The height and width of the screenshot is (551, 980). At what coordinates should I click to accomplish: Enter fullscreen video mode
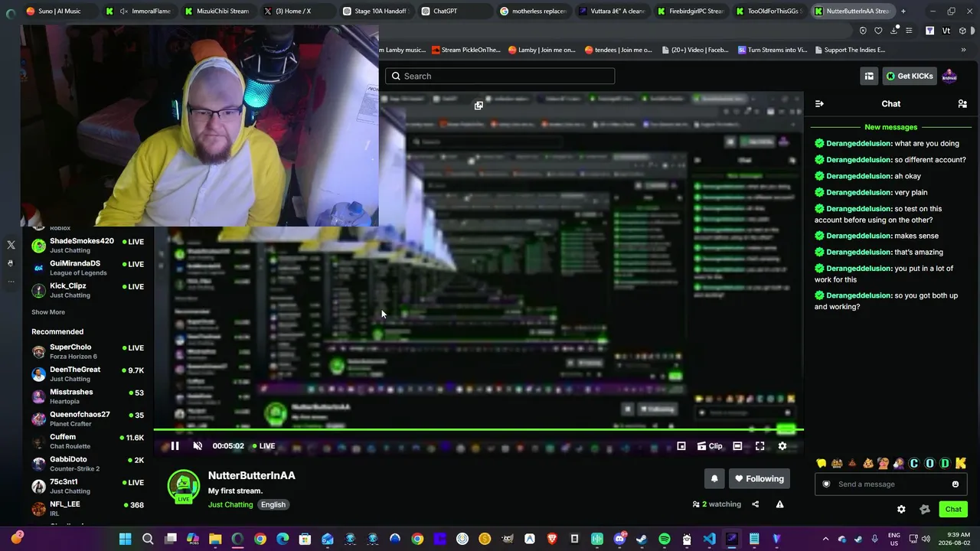(x=760, y=446)
